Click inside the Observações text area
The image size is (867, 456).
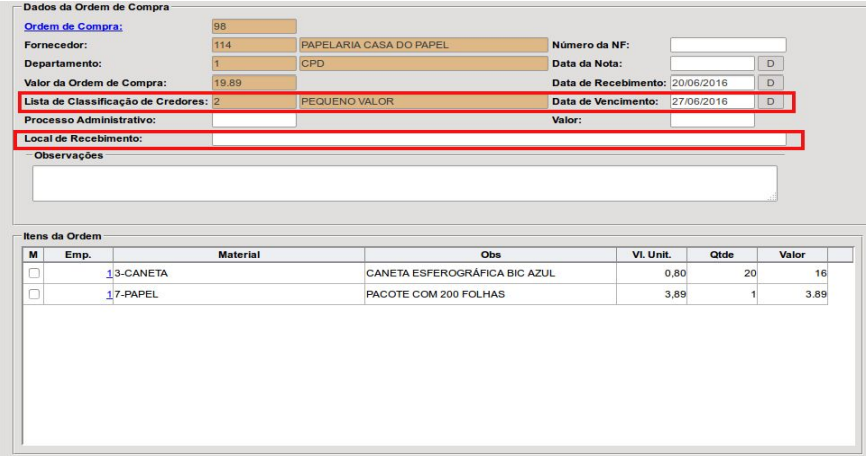404,183
